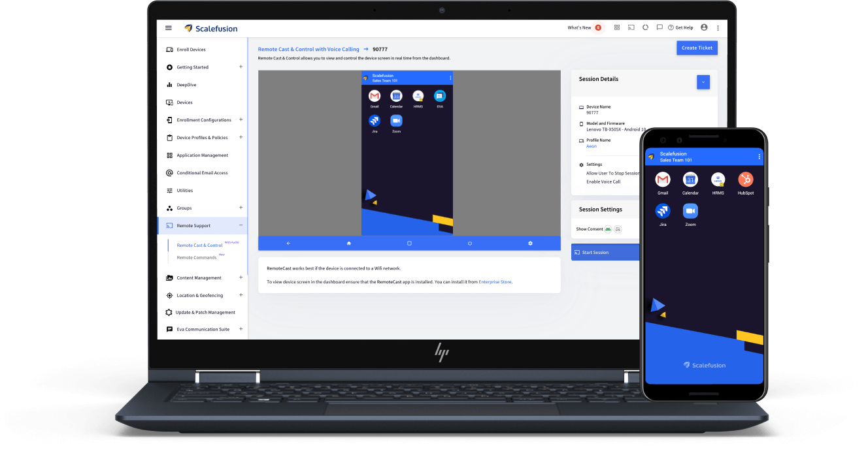Open the Get Help panel

click(680, 27)
